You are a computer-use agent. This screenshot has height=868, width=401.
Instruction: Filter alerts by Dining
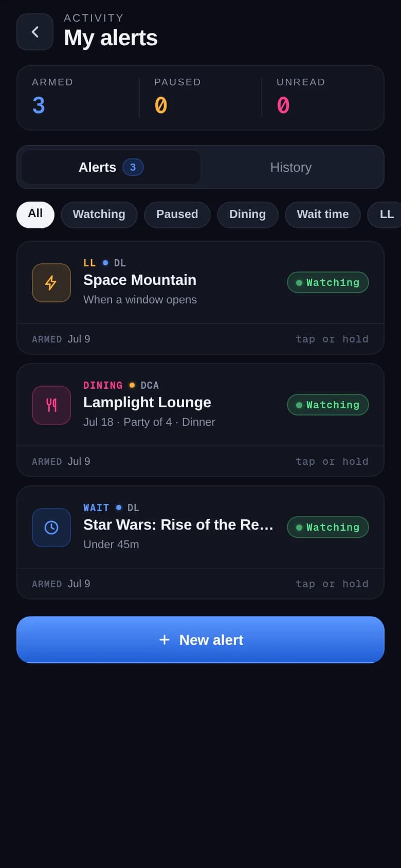tap(248, 214)
